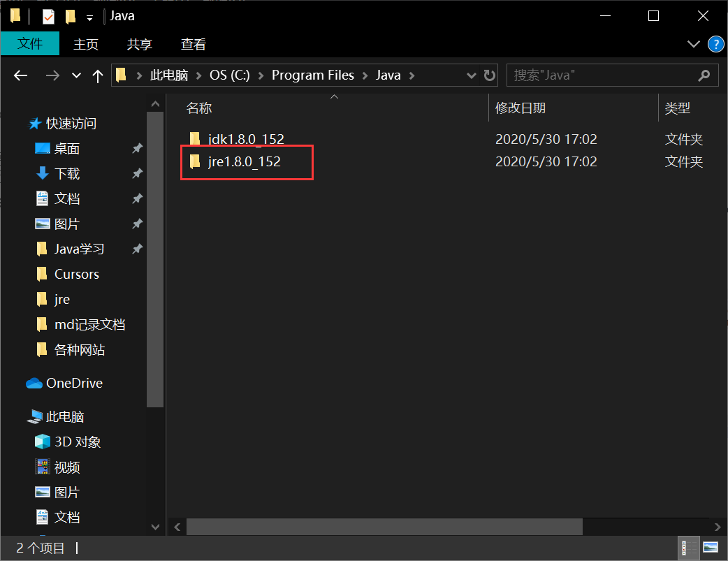Select 快速访问 in the navigation pane
This screenshot has width=728, height=561.
click(71, 124)
